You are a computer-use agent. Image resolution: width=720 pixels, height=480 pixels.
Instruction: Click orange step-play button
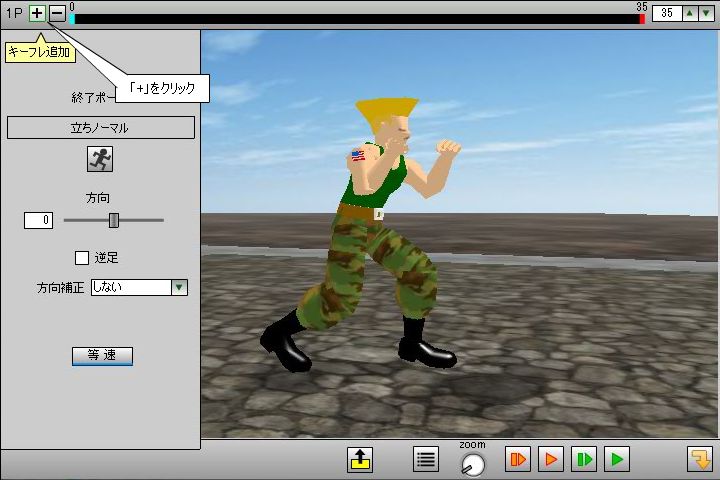(518, 459)
